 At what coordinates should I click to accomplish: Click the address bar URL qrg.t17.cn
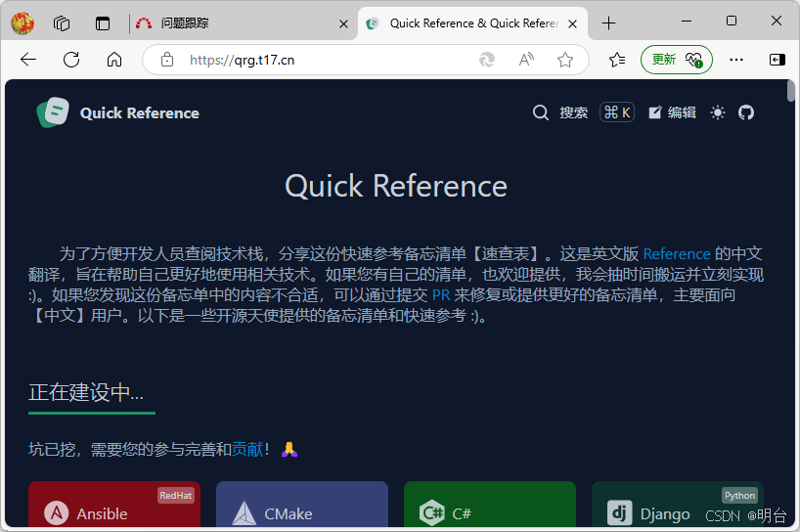(242, 61)
